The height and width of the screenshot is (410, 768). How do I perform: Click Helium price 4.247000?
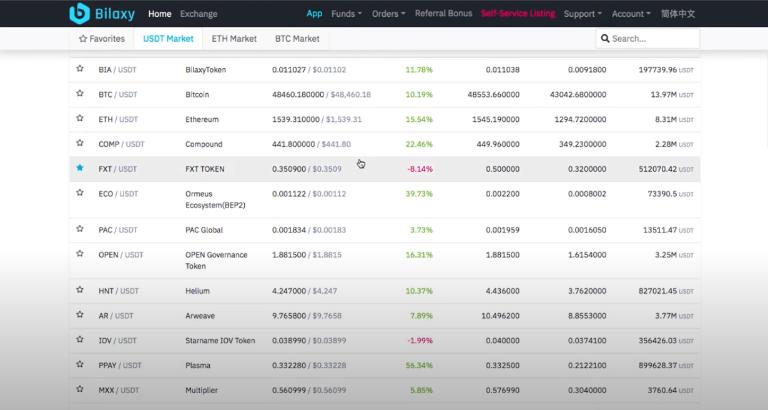coord(289,291)
